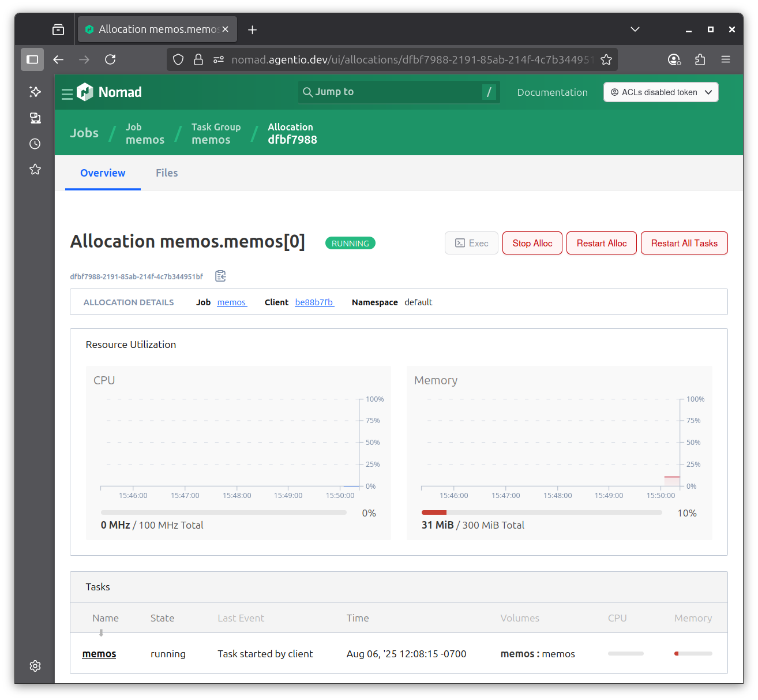Image resolution: width=758 pixels, height=700 pixels.
Task: Click the Memory utilization progress bar
Action: [x=542, y=512]
